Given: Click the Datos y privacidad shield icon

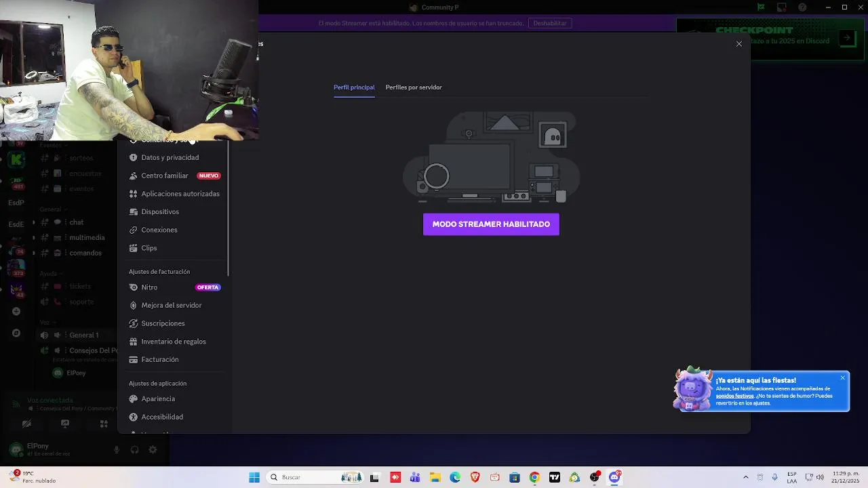Looking at the screenshot, I should pyautogui.click(x=133, y=157).
